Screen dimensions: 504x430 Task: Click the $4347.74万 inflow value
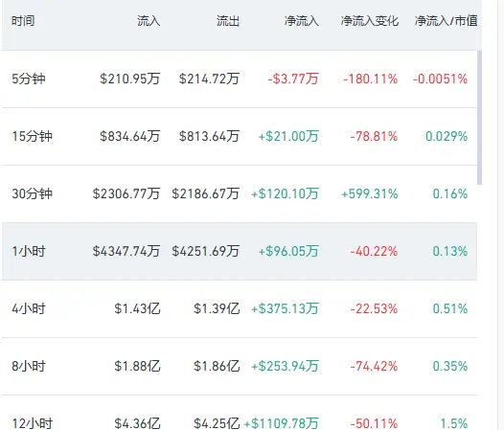(126, 251)
